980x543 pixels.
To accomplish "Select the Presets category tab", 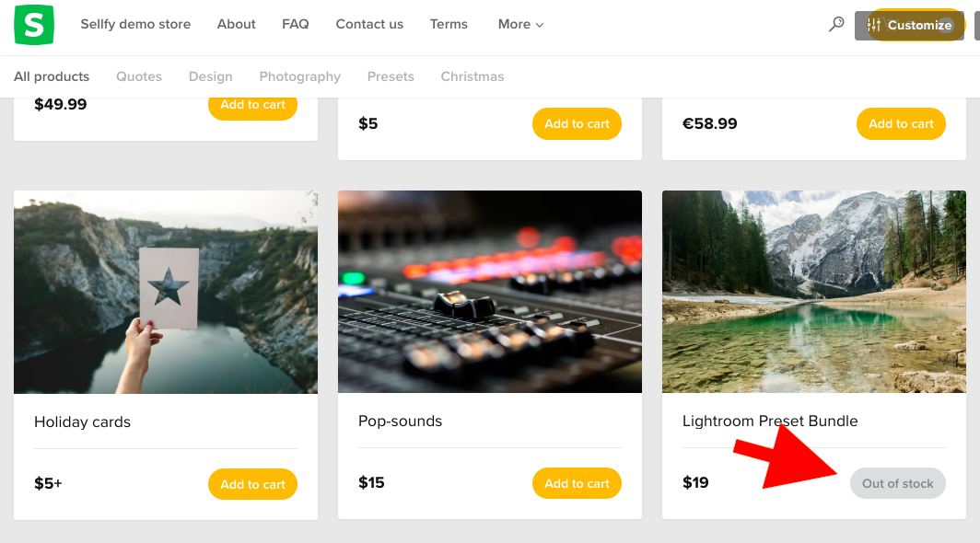I will click(391, 76).
